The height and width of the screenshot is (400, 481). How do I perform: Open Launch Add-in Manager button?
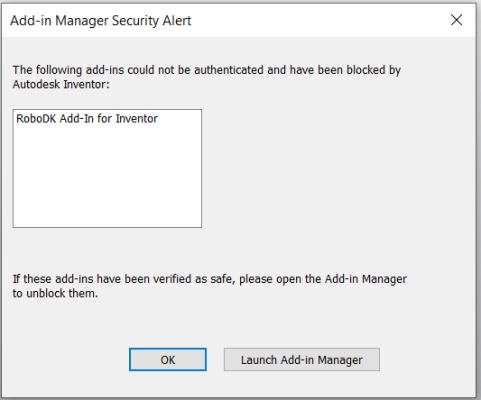tap(302, 359)
